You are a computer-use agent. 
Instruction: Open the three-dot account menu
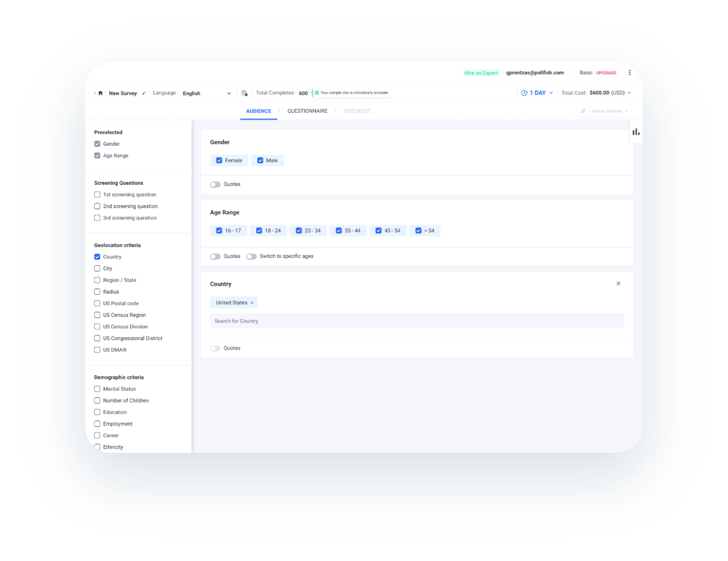629,73
